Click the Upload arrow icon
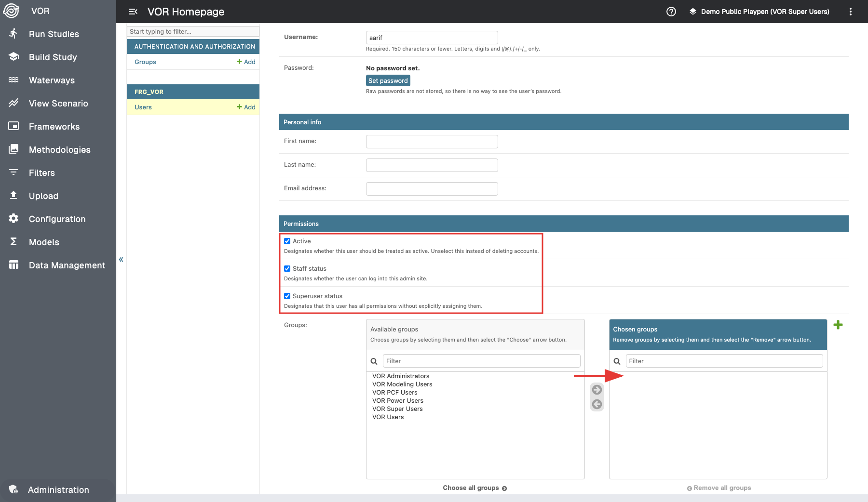This screenshot has height=502, width=868. coord(14,196)
